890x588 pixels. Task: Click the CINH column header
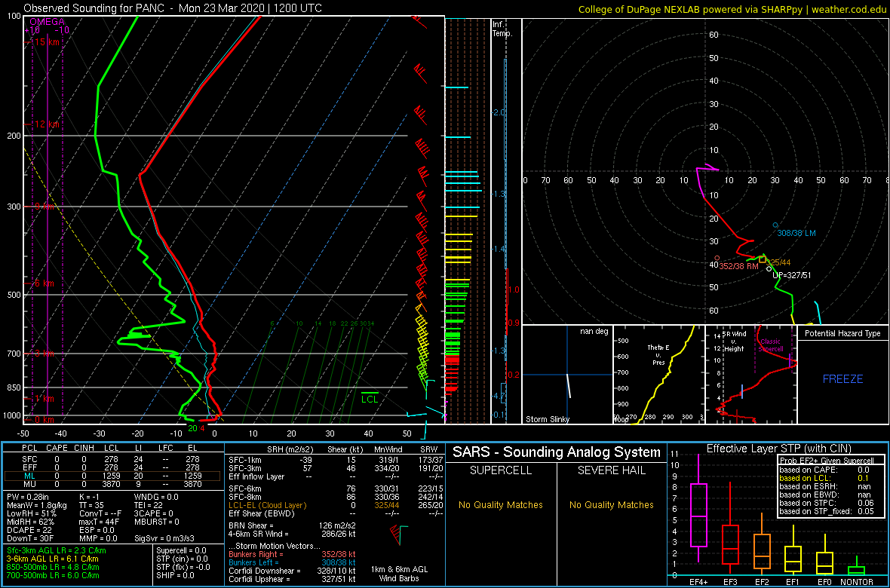pos(84,449)
